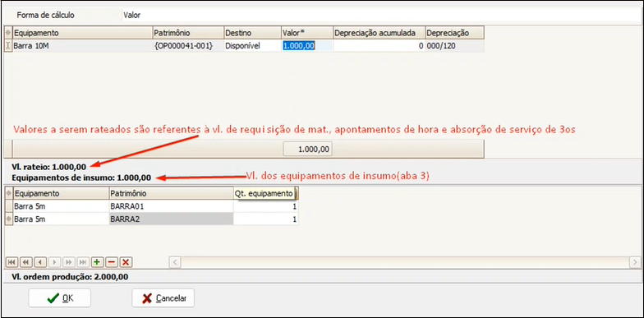Click the Vl. rateio: 1.000,00 label
The width and height of the screenshot is (644, 318).
tap(49, 168)
